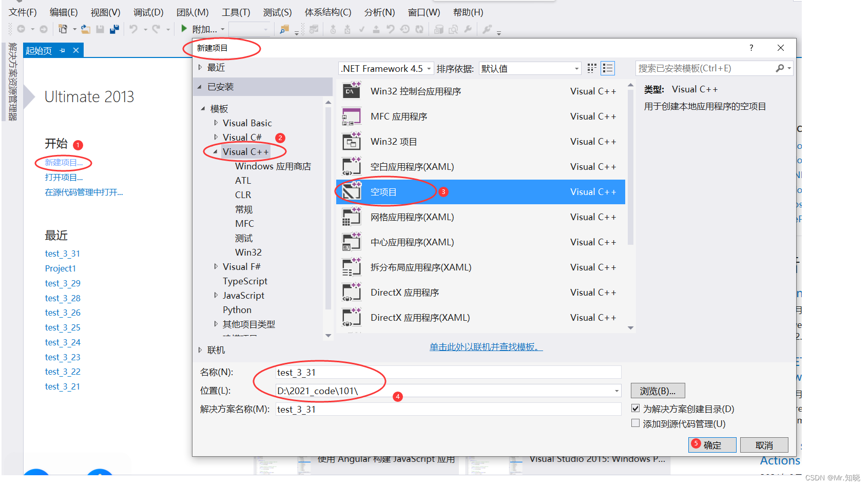Viewport: 868px width, 486px height.
Task: Click the redo toolbar icon
Action: point(156,29)
